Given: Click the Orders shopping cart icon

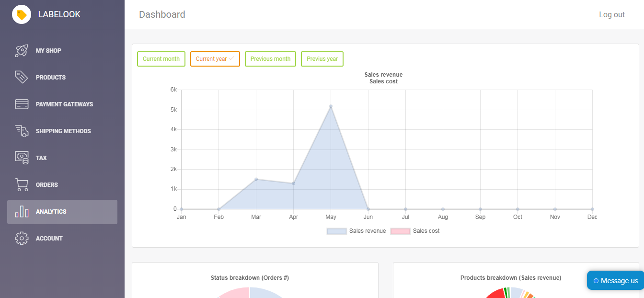Looking at the screenshot, I should coord(22,184).
